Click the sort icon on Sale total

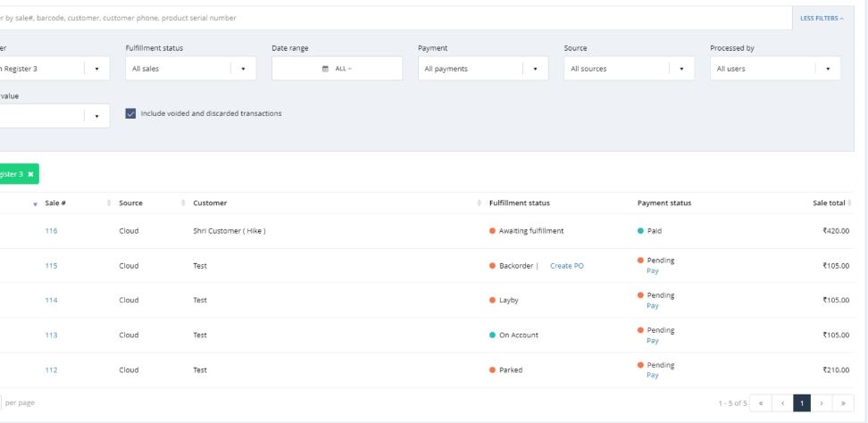[850, 203]
